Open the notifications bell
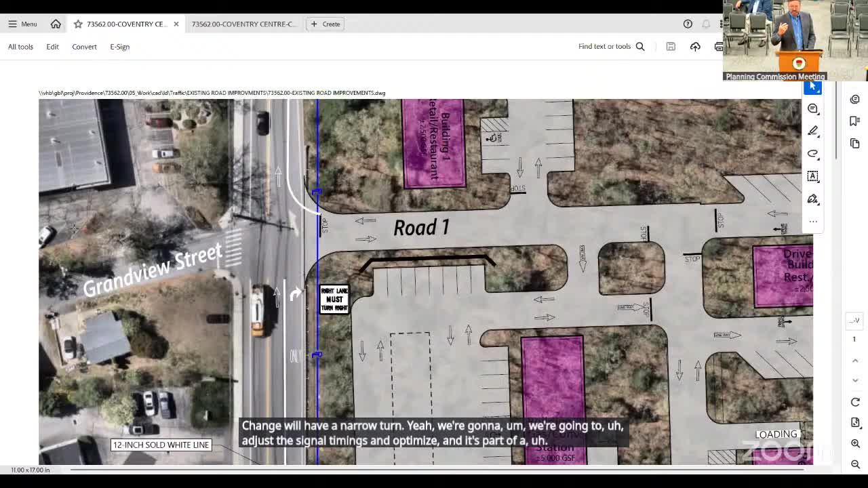This screenshot has height=488, width=868. pyautogui.click(x=705, y=24)
